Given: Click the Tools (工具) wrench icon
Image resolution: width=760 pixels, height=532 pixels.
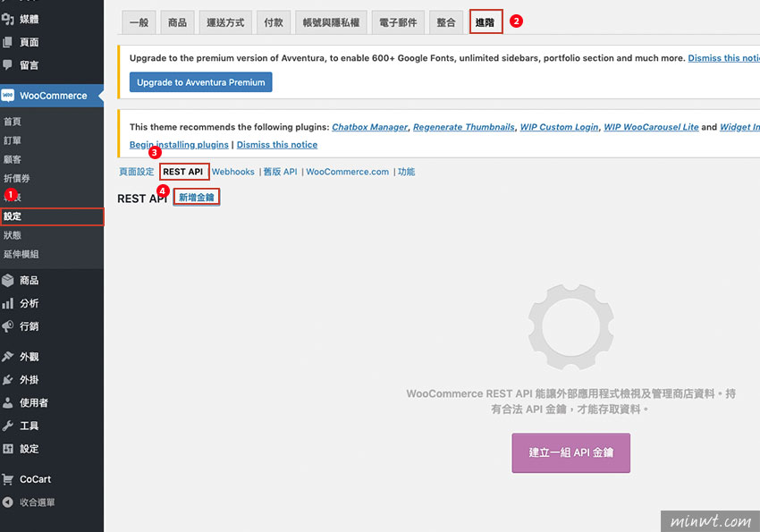Looking at the screenshot, I should point(8,426).
